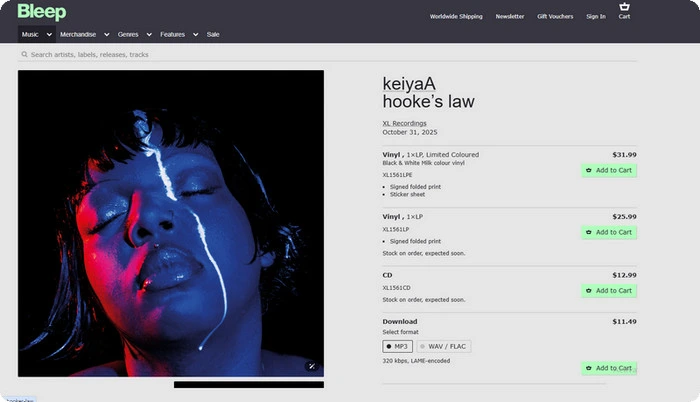700x402 pixels.
Task: Add the CD to cart
Action: coord(608,290)
